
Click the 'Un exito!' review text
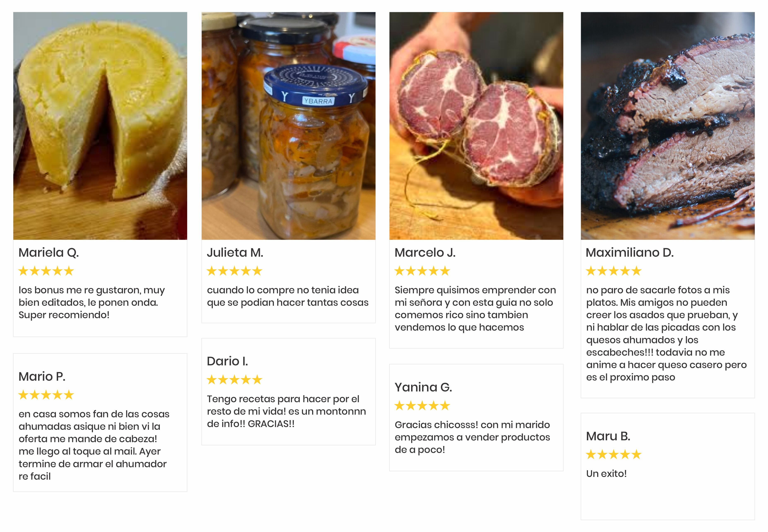[x=606, y=474]
